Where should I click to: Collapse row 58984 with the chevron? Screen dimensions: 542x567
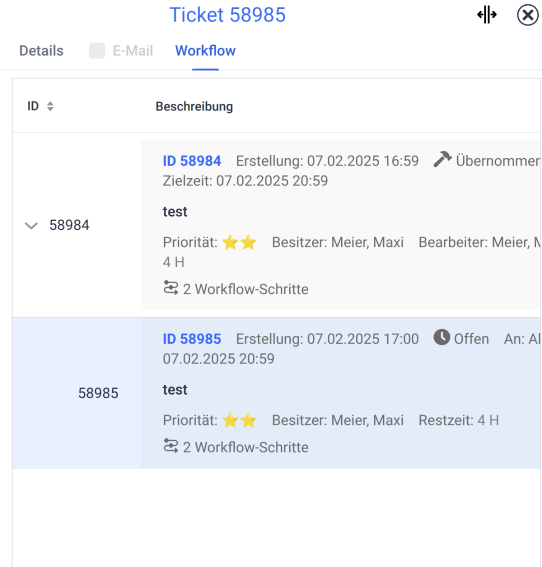pyautogui.click(x=31, y=226)
